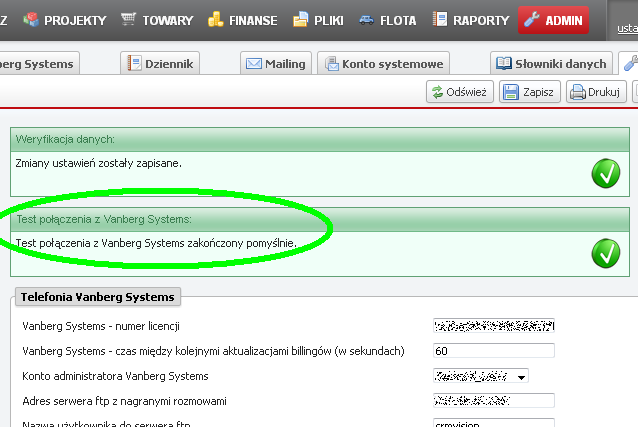Open the PROJEKTY menu
Viewport: 638px width, 427px height.
(65, 19)
